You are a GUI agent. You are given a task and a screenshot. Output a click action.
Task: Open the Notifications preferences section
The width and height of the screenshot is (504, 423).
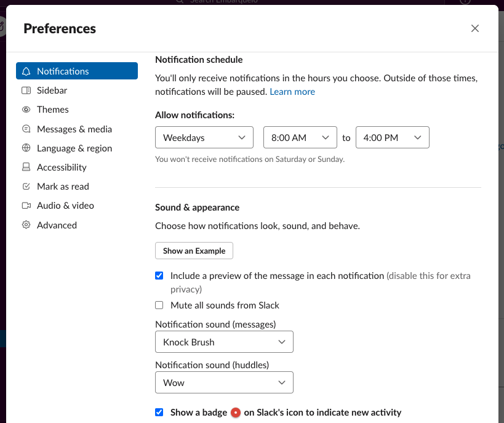pos(77,71)
